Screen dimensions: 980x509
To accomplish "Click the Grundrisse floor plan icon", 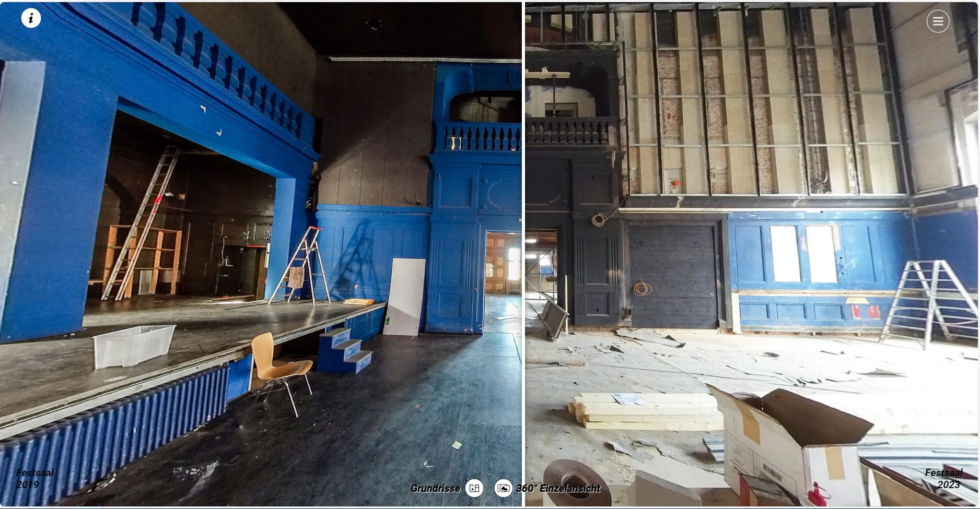I will pos(474,488).
